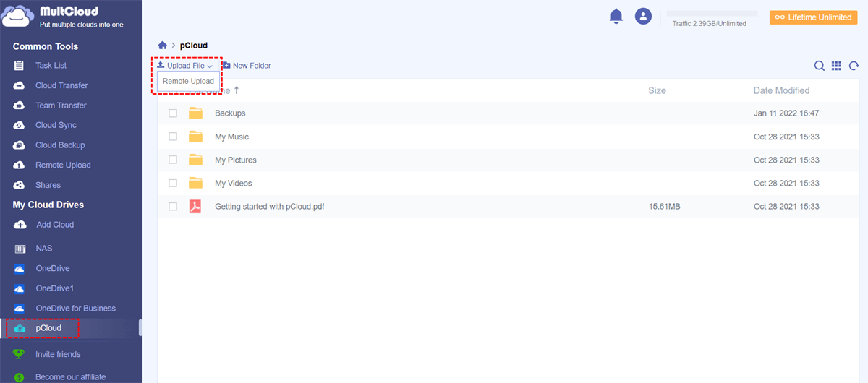This screenshot has height=383, width=868.
Task: Open Cloud Sync tool
Action: (56, 125)
